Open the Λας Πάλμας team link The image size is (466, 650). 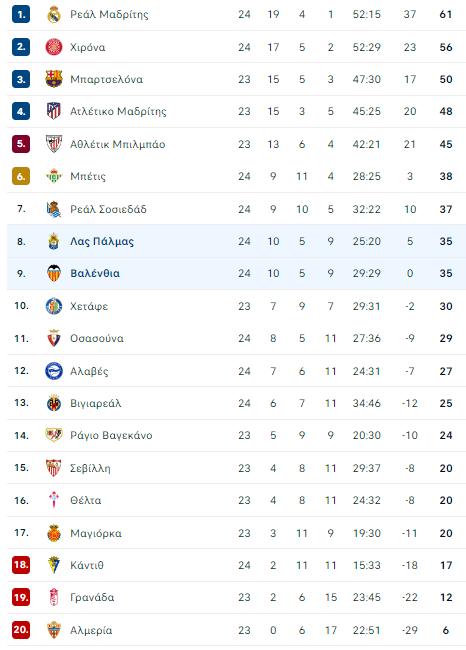pos(102,241)
